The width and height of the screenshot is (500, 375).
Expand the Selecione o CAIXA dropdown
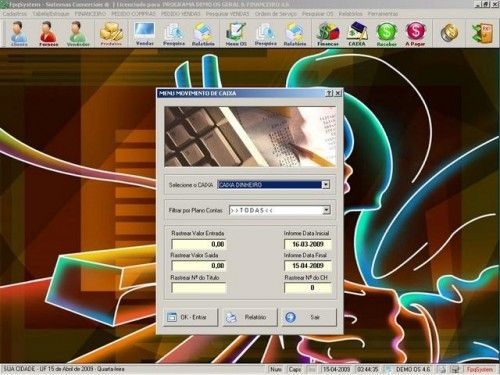pos(326,184)
